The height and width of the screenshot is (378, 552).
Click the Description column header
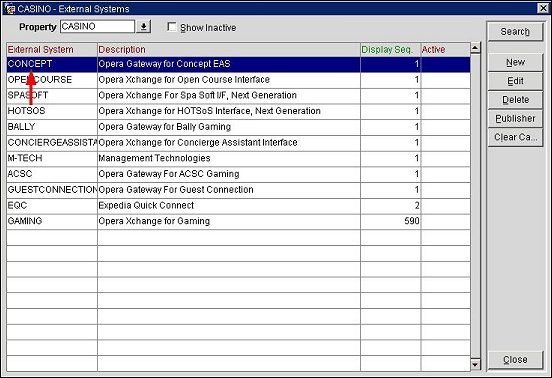click(x=229, y=50)
